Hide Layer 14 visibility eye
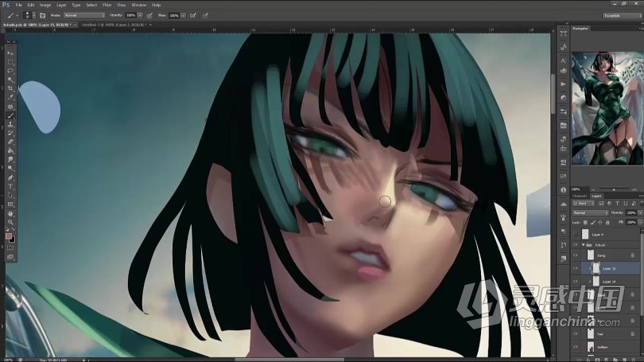Screen dimensions: 644x362 (576, 282)
